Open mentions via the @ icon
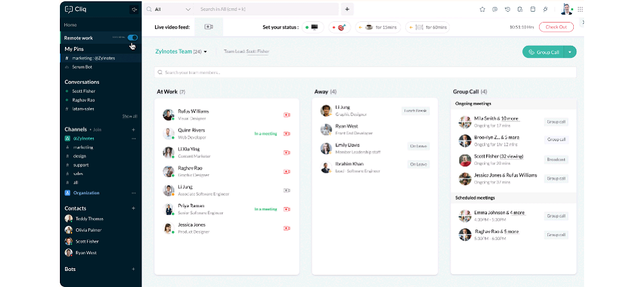Image resolution: width=644 pixels, height=287 pixels. pos(495,9)
